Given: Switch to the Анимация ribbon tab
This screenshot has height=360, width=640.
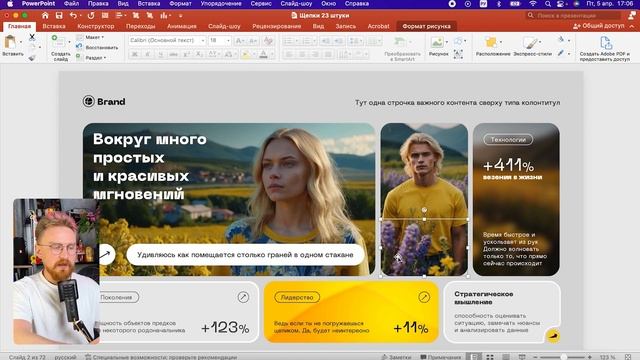Looking at the screenshot, I should click(x=182, y=26).
